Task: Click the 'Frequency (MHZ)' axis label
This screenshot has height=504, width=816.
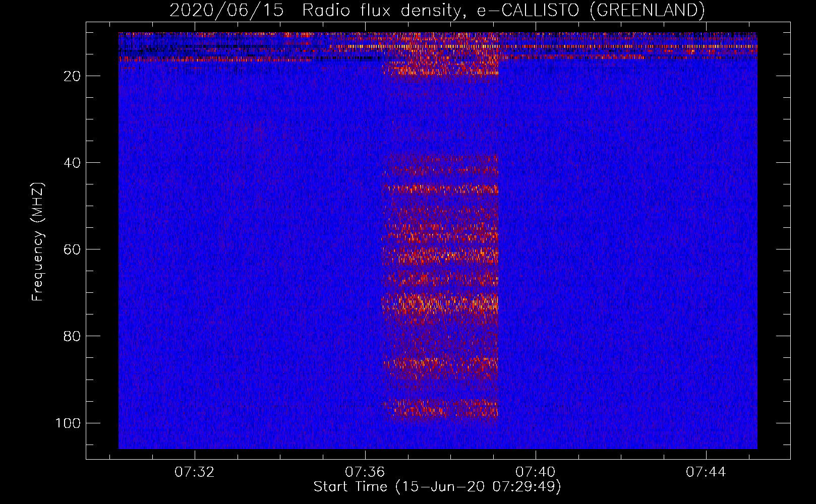Action: tap(38, 241)
